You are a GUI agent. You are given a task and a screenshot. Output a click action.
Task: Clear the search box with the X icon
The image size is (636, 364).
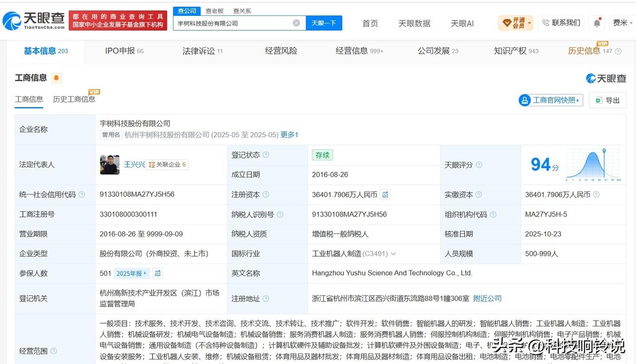click(296, 23)
